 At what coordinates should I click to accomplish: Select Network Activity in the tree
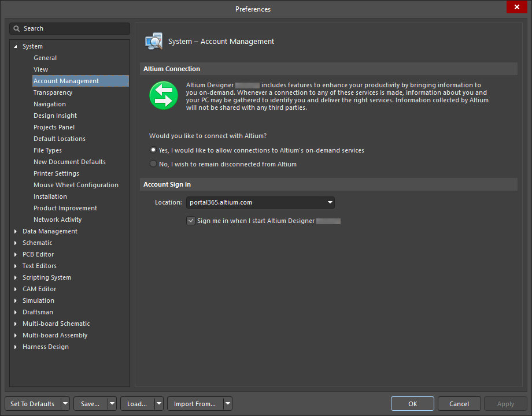tap(58, 220)
